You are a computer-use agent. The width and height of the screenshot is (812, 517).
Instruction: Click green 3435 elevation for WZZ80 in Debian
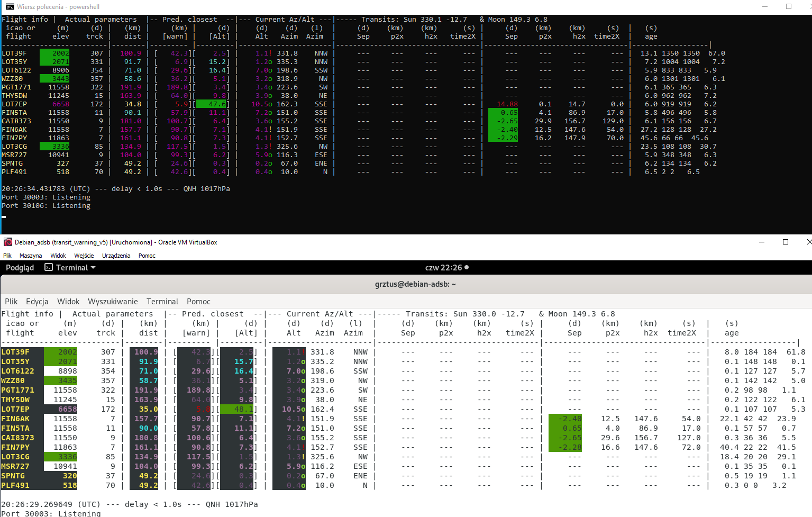point(61,380)
